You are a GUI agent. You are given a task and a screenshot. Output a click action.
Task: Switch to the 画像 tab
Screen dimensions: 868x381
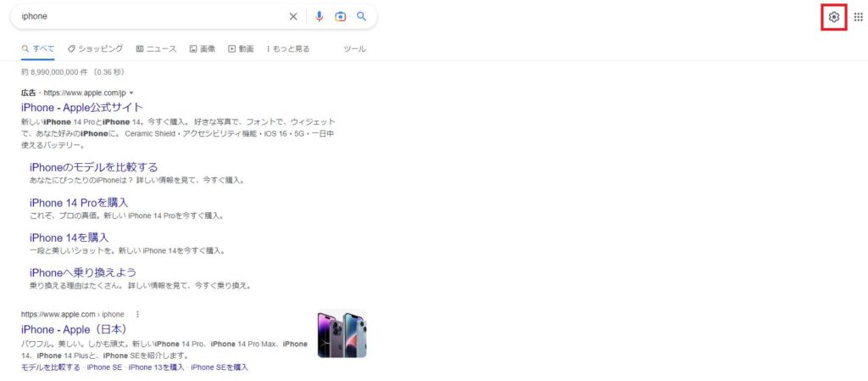[x=202, y=48]
